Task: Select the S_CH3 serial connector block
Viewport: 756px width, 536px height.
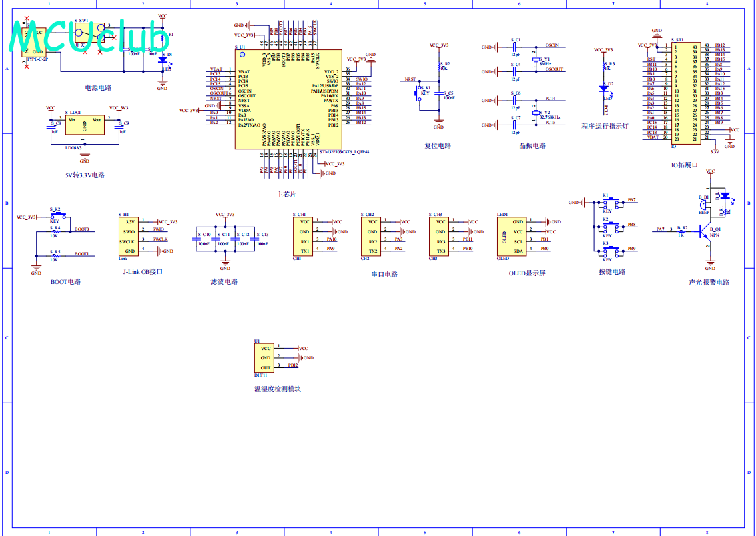Action: 439,237
